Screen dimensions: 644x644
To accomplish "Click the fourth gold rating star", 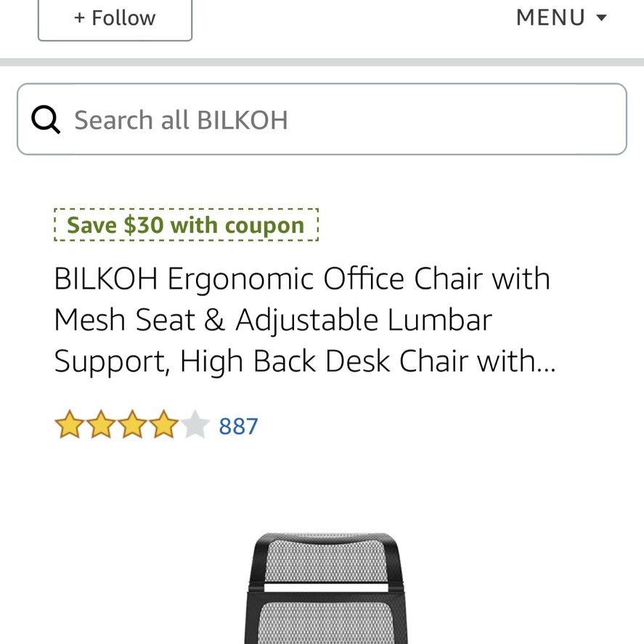I will 163,425.
